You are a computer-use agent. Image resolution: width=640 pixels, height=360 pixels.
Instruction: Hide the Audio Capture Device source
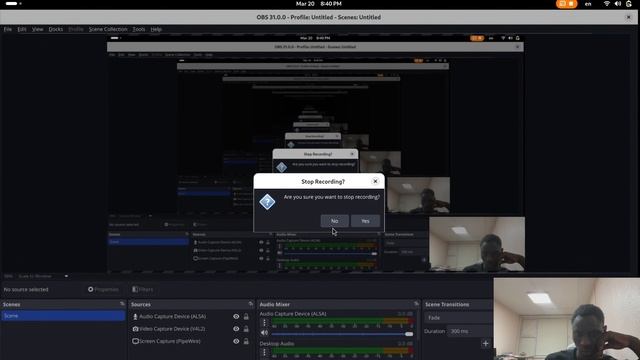click(x=236, y=316)
